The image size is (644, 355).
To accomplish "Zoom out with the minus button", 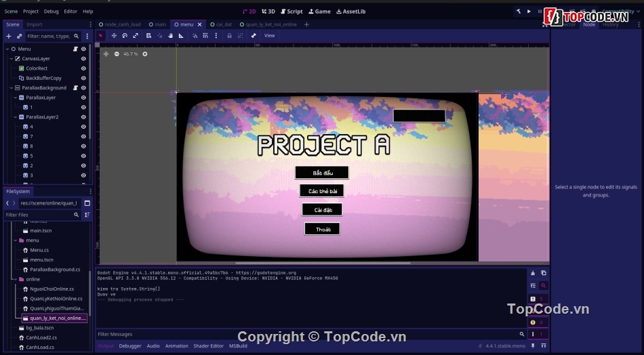I will pos(117,54).
